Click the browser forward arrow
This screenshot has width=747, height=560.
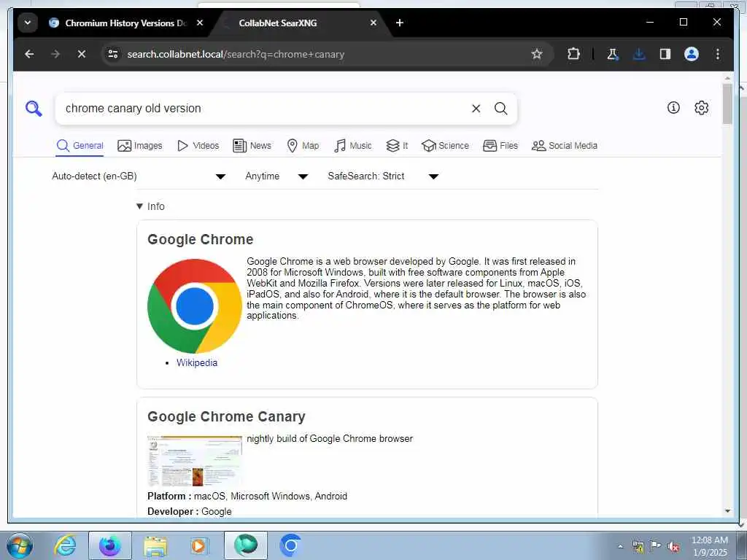coord(55,54)
